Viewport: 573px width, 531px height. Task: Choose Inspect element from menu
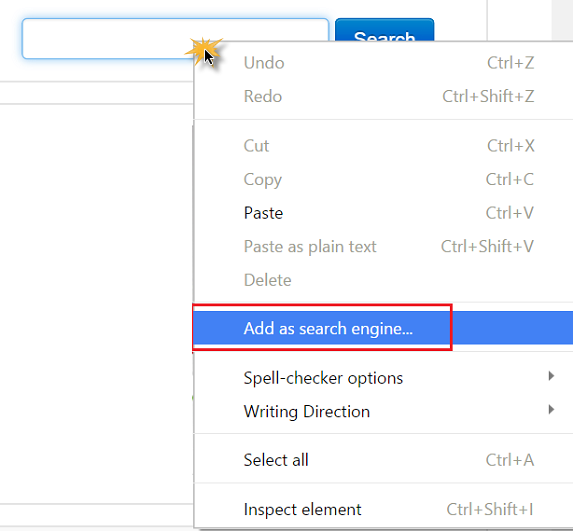[383, 509]
